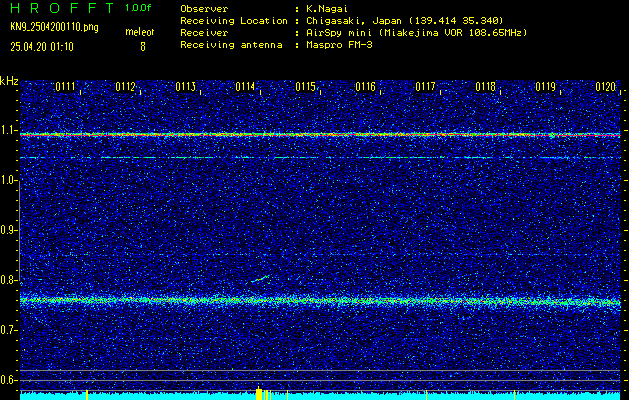Click the 0111 time marker

[65, 87]
